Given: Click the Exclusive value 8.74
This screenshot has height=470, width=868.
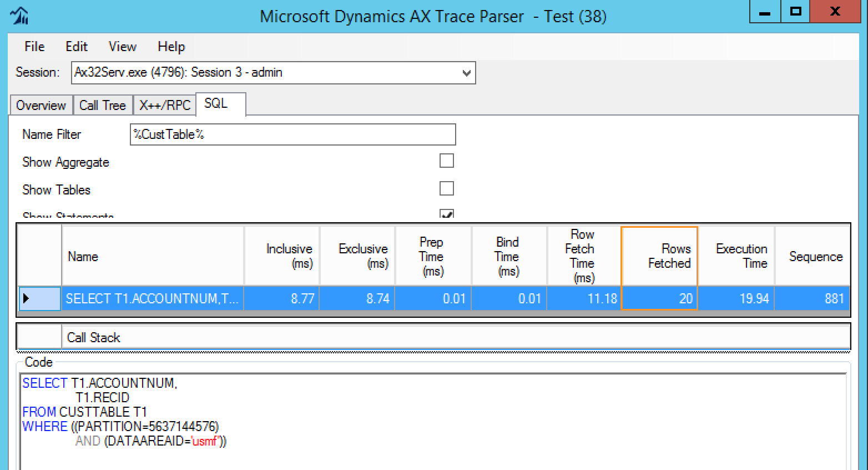Looking at the screenshot, I should click(x=357, y=298).
